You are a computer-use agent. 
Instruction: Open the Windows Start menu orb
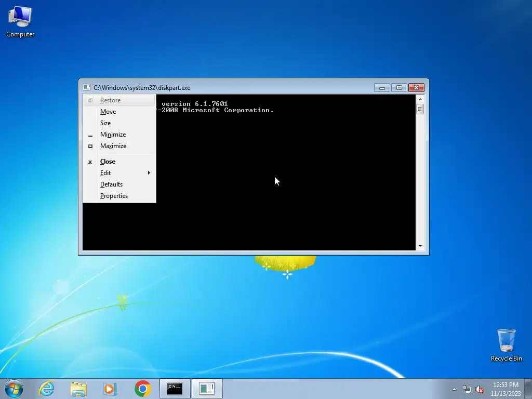click(14, 389)
